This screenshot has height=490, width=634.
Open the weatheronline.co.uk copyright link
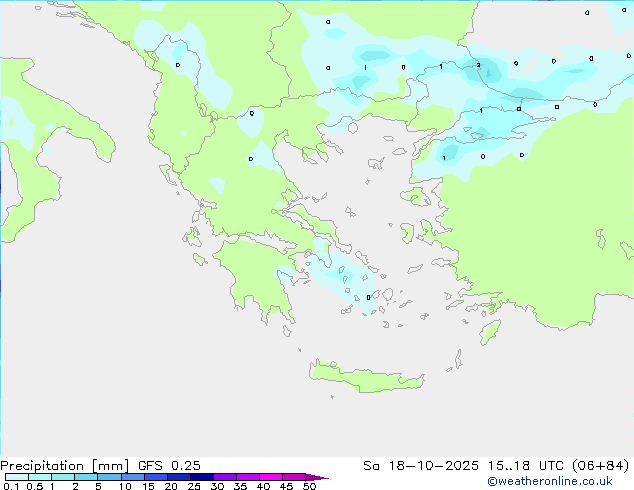(x=550, y=481)
